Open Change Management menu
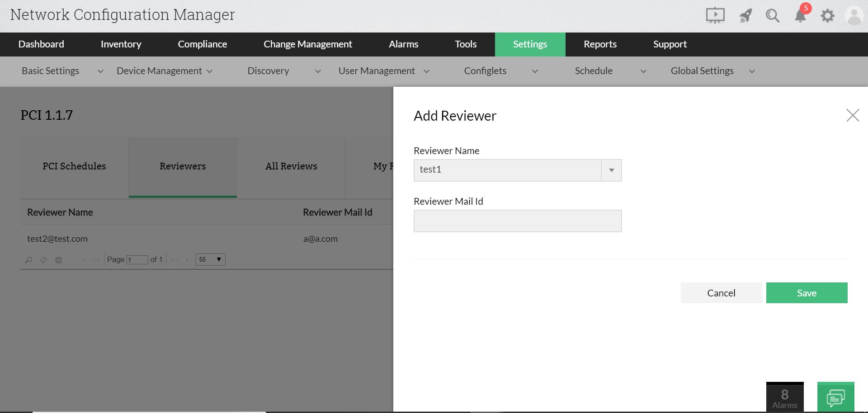This screenshot has height=413, width=868. (x=308, y=44)
